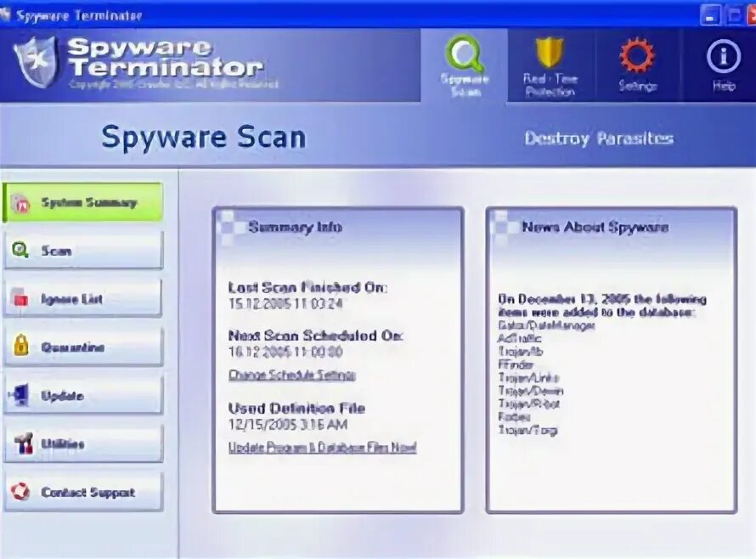The height and width of the screenshot is (559, 756).
Task: Click 'Destroy Parasites' banner text
Action: click(x=599, y=139)
